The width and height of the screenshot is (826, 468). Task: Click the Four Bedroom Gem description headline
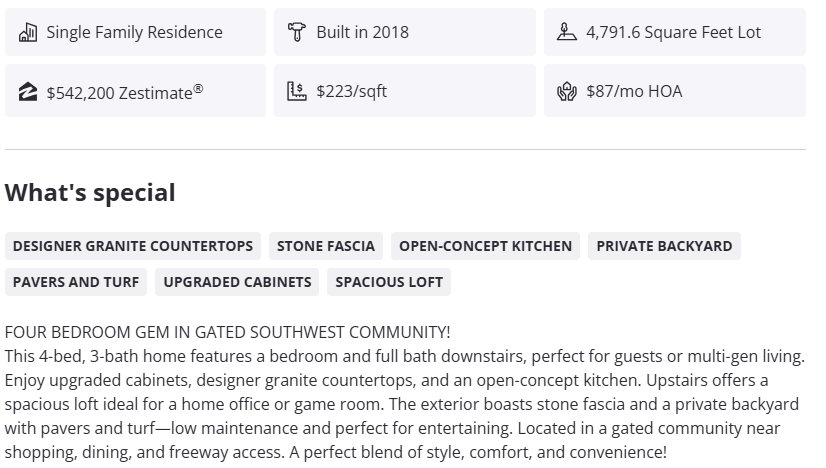(228, 332)
